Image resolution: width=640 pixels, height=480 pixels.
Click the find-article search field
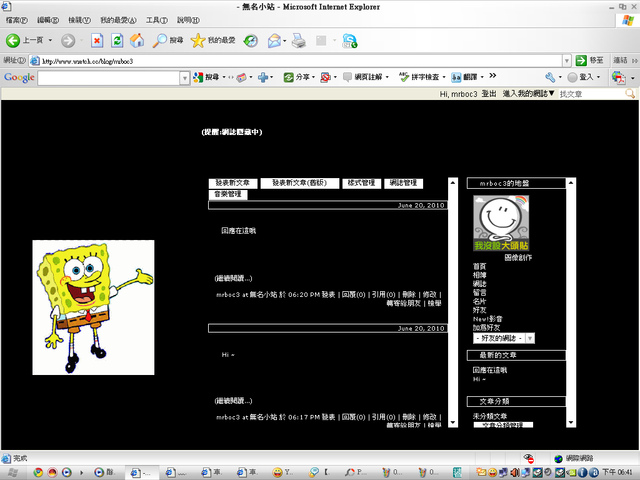592,94
